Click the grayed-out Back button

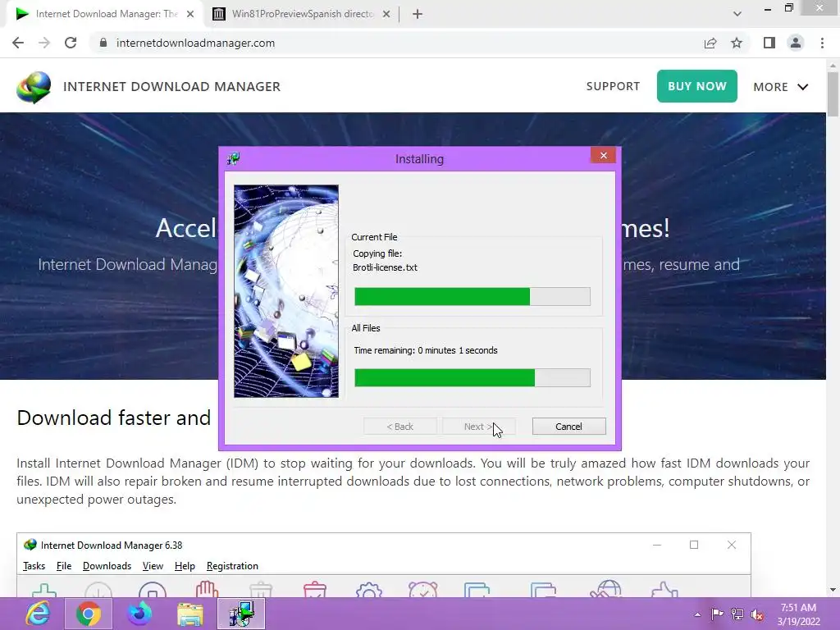coord(399,427)
